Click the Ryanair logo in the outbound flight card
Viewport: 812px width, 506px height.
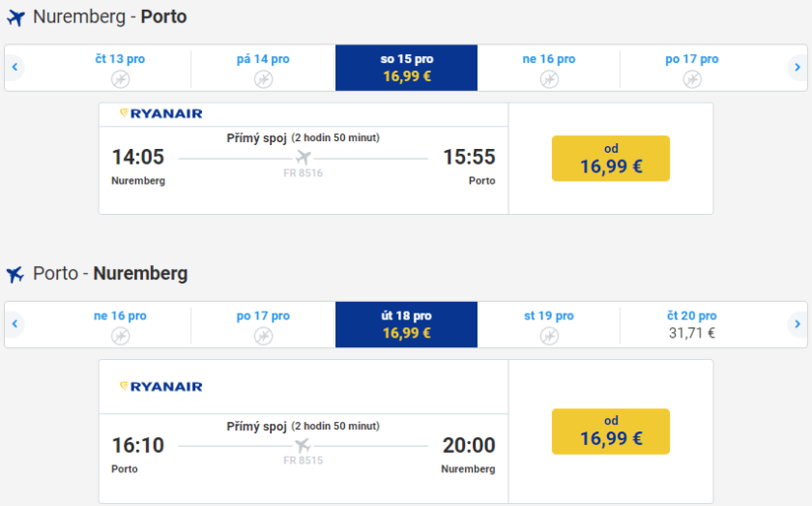(160, 113)
